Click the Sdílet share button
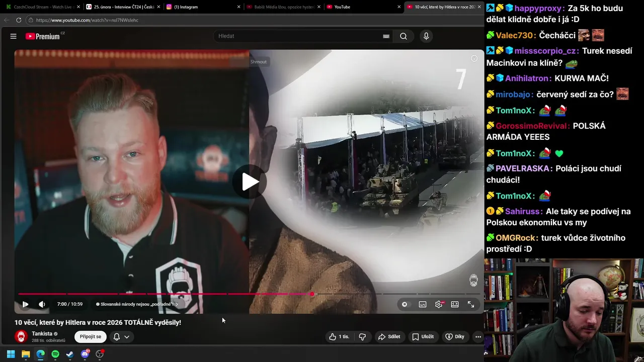The height and width of the screenshot is (362, 644). [389, 336]
